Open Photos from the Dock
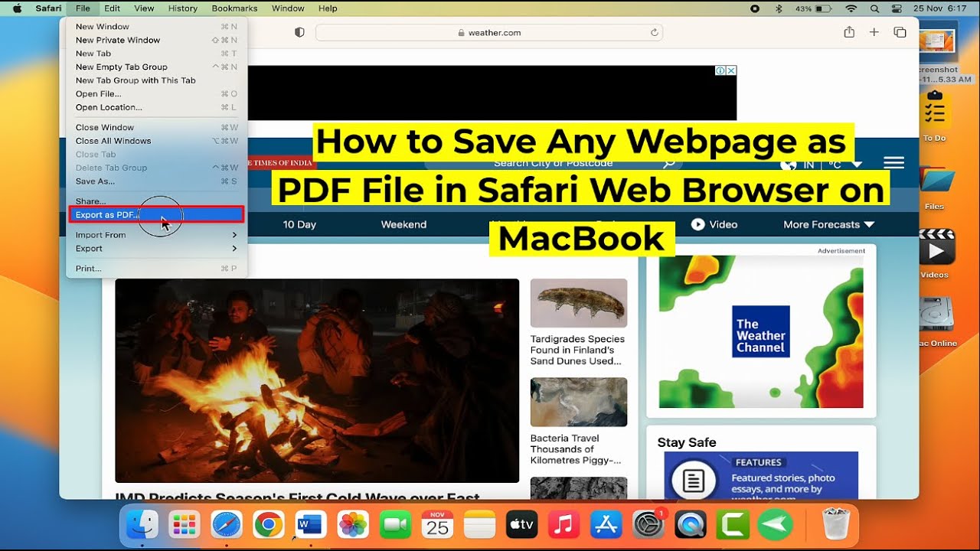Image resolution: width=980 pixels, height=551 pixels. tap(353, 525)
